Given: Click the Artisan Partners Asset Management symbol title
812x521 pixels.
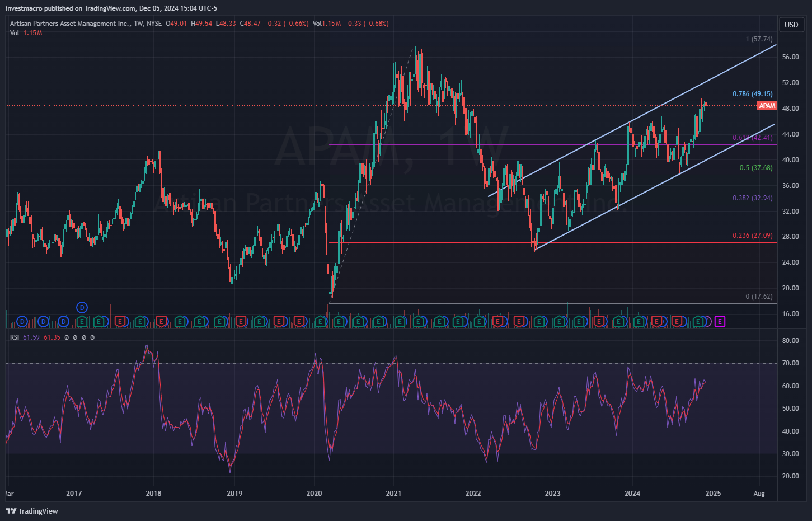Looking at the screenshot, I should point(70,24).
